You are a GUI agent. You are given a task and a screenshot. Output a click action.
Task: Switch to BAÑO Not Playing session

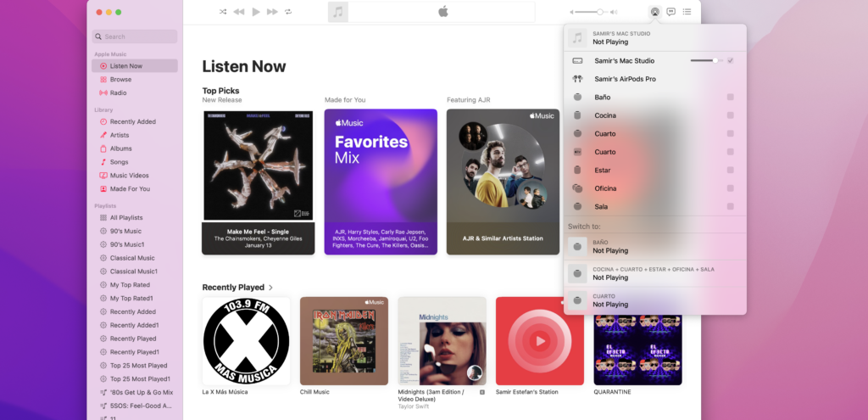[x=655, y=247]
